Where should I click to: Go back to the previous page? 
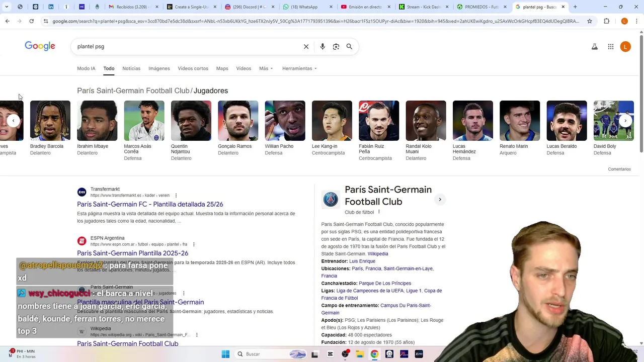[x=7, y=21]
